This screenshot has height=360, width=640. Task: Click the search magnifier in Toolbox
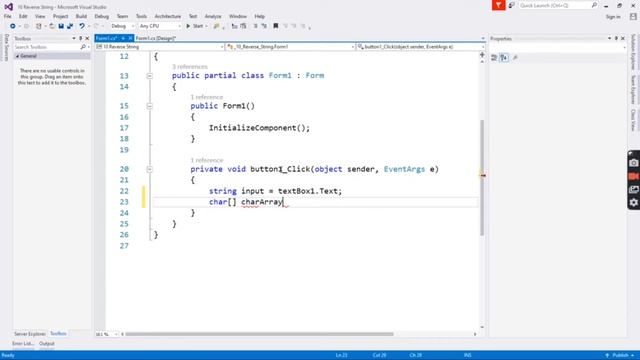(x=83, y=47)
